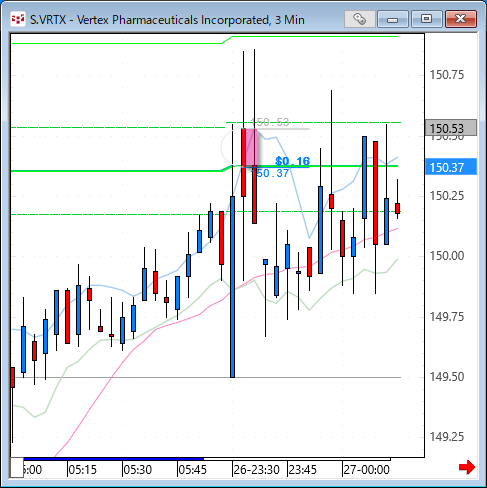487x488 pixels.
Task: Maximize the VRTX chart window
Action: [x=426, y=19]
